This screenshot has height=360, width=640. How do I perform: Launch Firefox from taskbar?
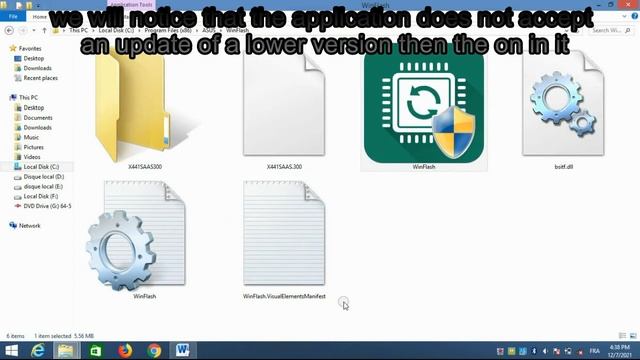coord(125,351)
